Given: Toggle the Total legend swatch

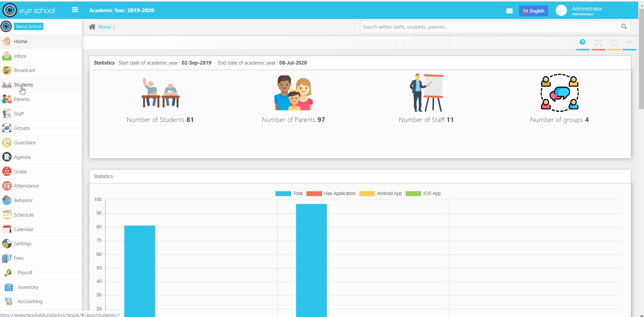Looking at the screenshot, I should [x=283, y=194].
